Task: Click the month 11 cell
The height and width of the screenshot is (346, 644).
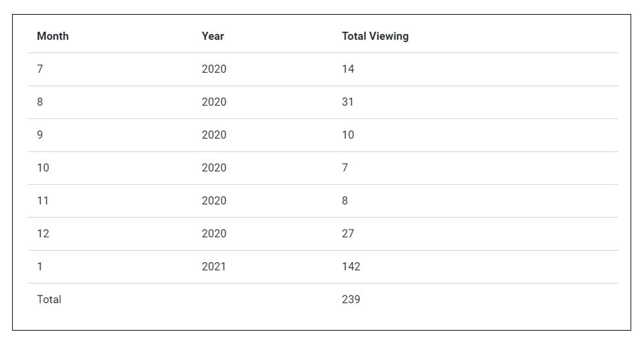Action: point(43,201)
